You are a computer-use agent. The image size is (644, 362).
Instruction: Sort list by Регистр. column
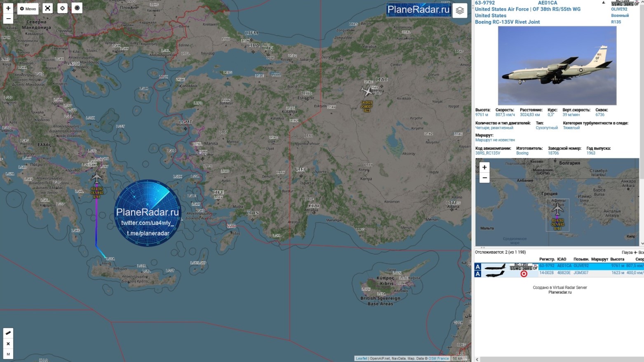click(547, 259)
